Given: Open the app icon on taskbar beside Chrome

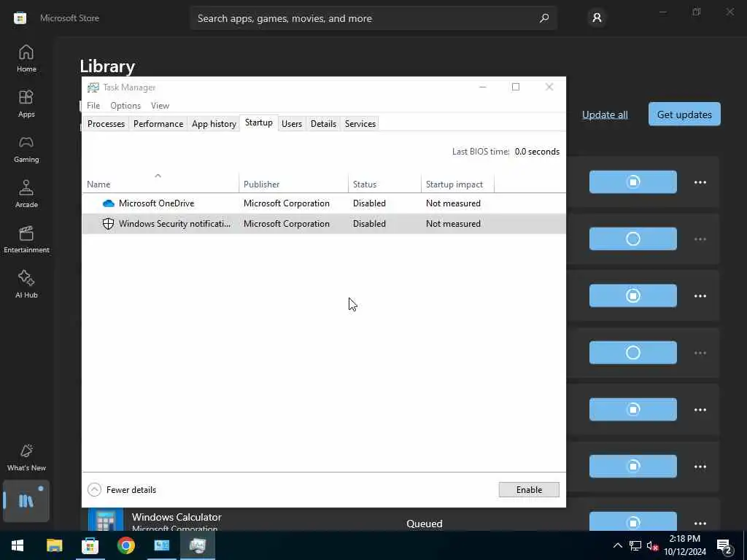Looking at the screenshot, I should click(161, 545).
